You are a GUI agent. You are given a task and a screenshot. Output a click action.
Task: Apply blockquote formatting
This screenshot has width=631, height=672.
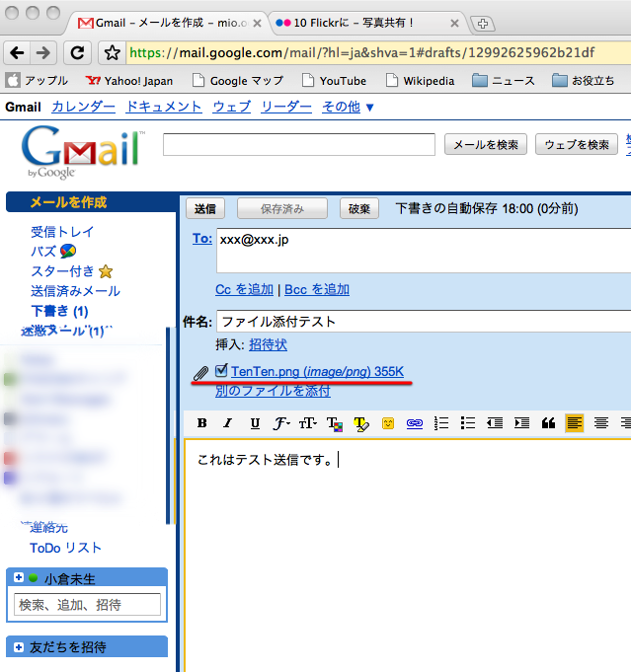pyautogui.click(x=548, y=423)
